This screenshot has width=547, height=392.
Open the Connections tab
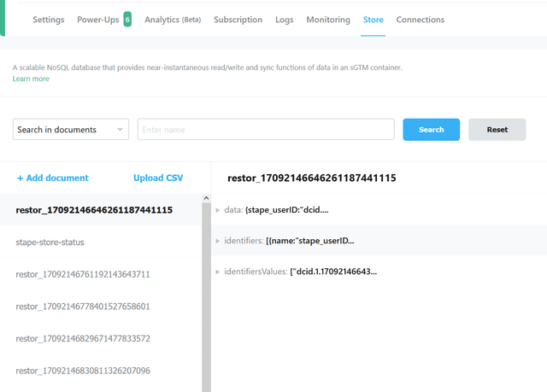pos(420,20)
